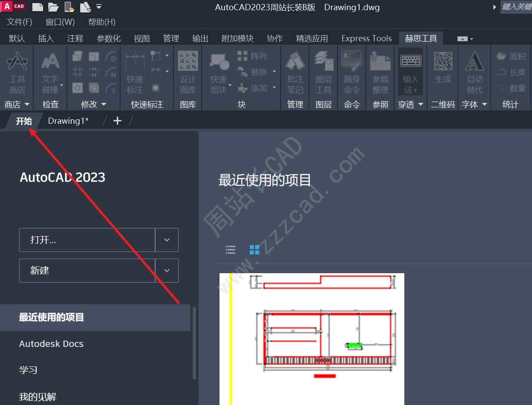Click the keyword search box in title bar
532x405 pixels.
[516, 7]
